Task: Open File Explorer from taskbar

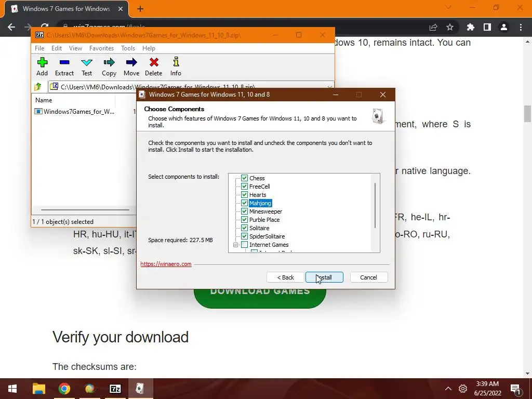Action: (x=38, y=389)
